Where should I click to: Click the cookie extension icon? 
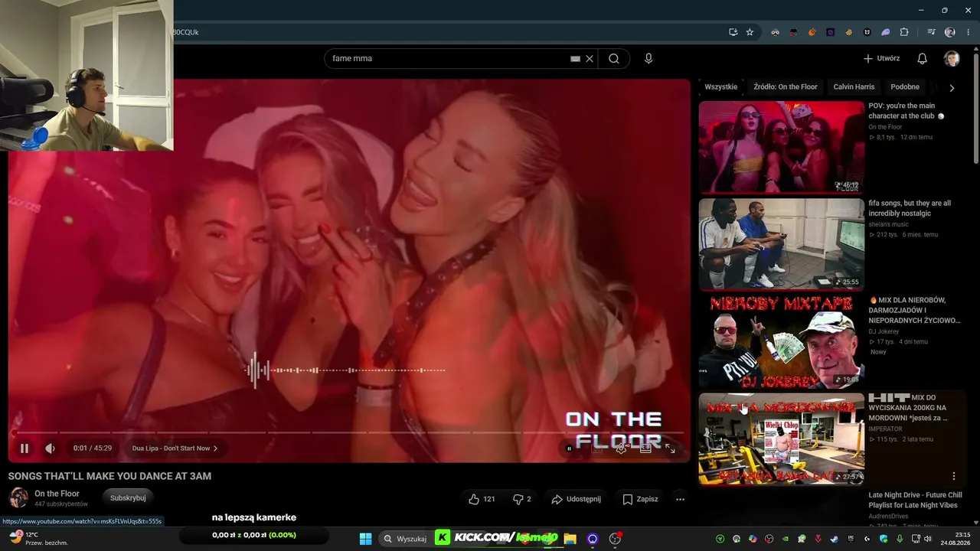(x=849, y=32)
